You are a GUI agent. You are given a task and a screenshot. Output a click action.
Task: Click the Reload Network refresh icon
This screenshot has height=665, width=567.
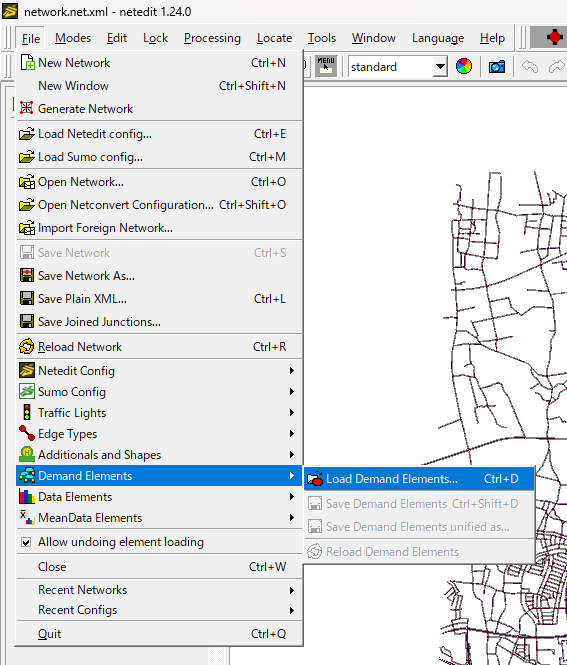pos(27,346)
